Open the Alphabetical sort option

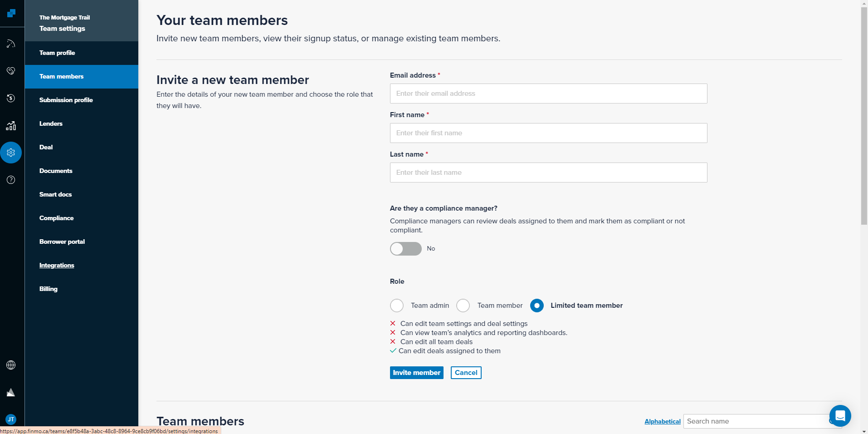[x=662, y=421]
